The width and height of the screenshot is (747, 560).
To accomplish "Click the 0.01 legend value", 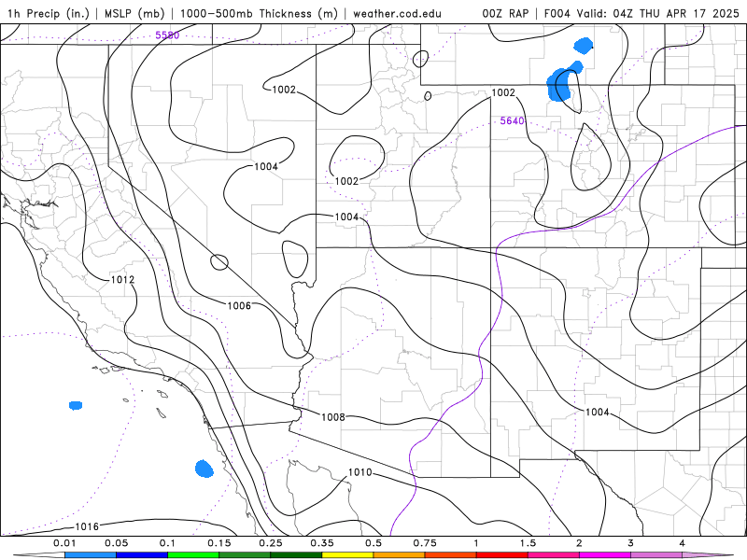I will (64, 543).
